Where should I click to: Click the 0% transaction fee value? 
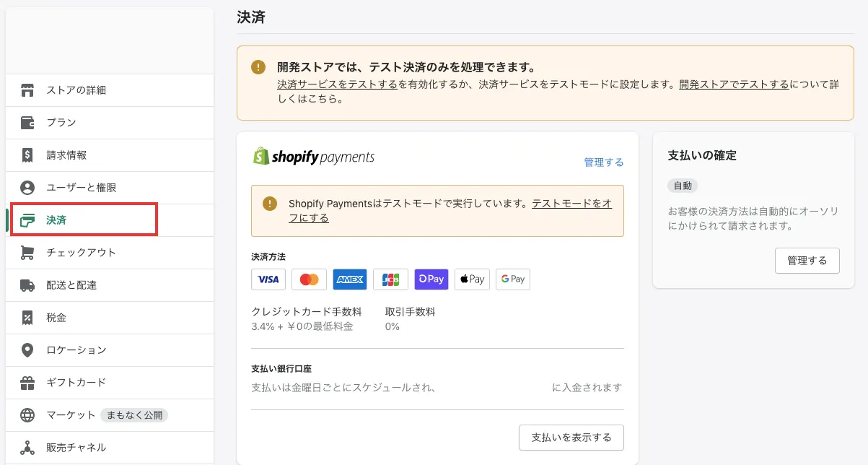(393, 326)
